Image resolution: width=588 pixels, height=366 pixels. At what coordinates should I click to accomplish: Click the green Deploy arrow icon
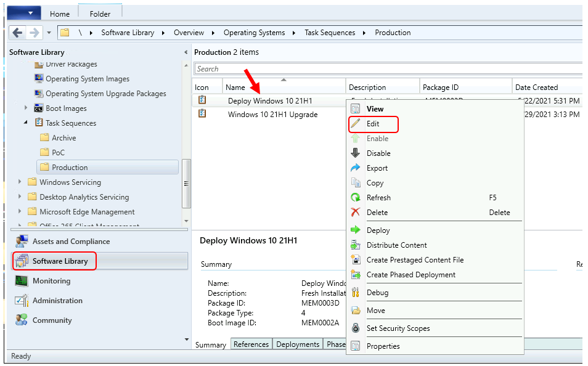(355, 230)
